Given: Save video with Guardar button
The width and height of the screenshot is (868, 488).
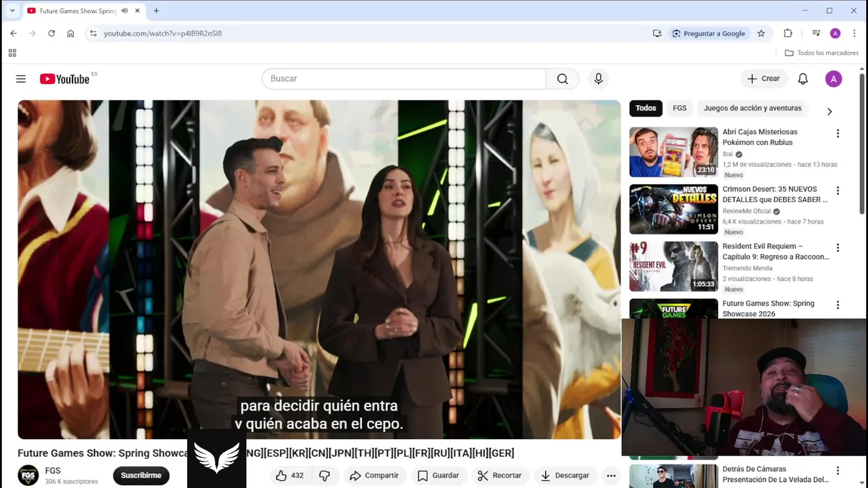Looking at the screenshot, I should [438, 476].
